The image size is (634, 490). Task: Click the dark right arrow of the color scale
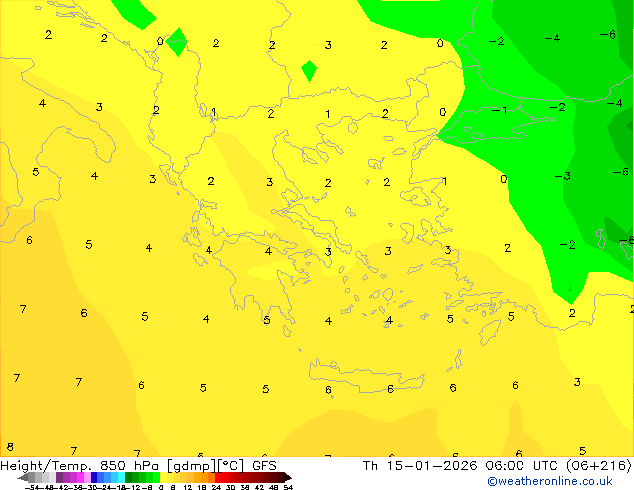click(288, 478)
